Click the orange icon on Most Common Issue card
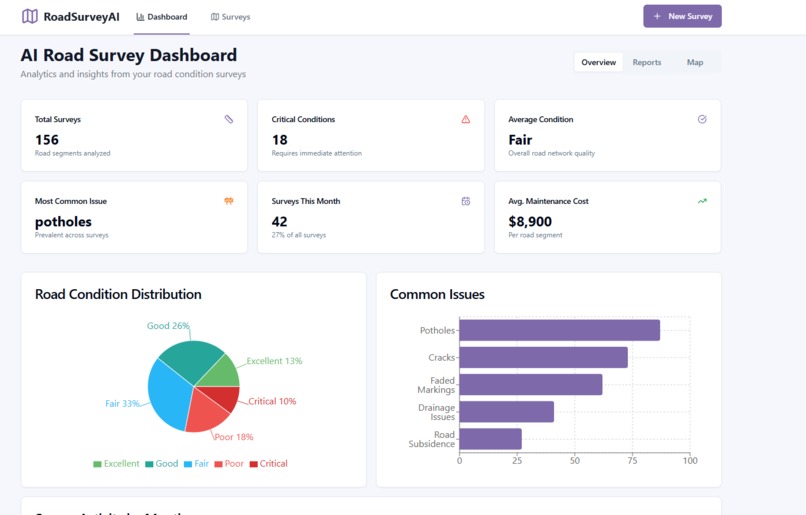The height and width of the screenshot is (515, 806). (x=229, y=201)
